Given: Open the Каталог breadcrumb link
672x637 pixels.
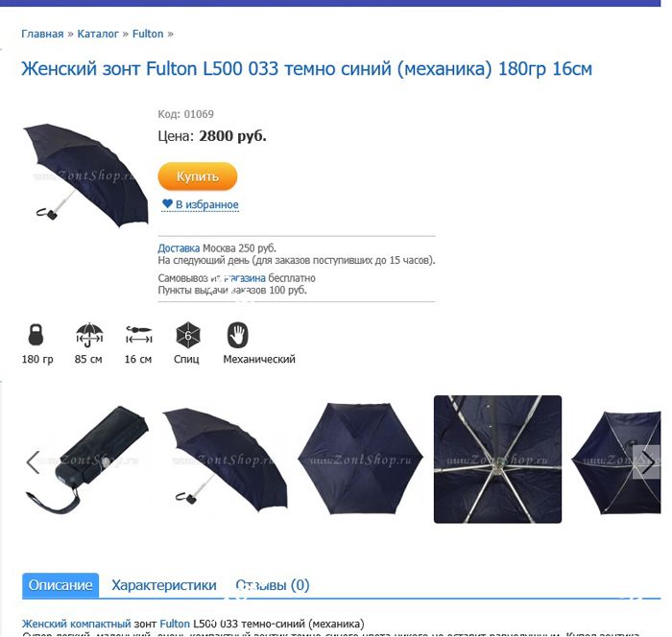Looking at the screenshot, I should 98,34.
